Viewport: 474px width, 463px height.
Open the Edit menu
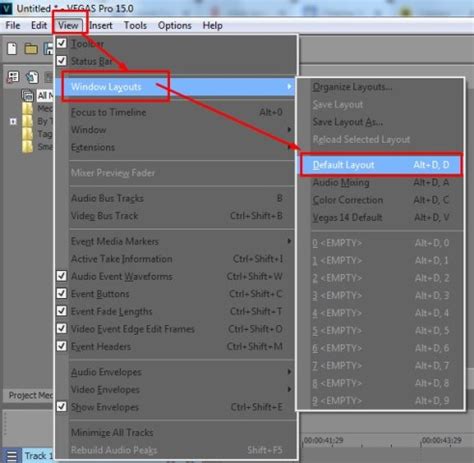click(39, 25)
